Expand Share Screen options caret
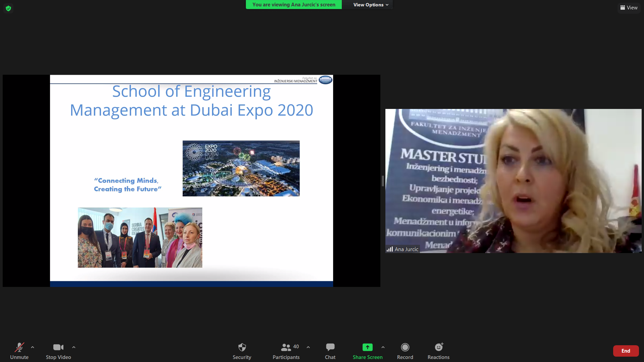The image size is (644, 362). (x=383, y=347)
